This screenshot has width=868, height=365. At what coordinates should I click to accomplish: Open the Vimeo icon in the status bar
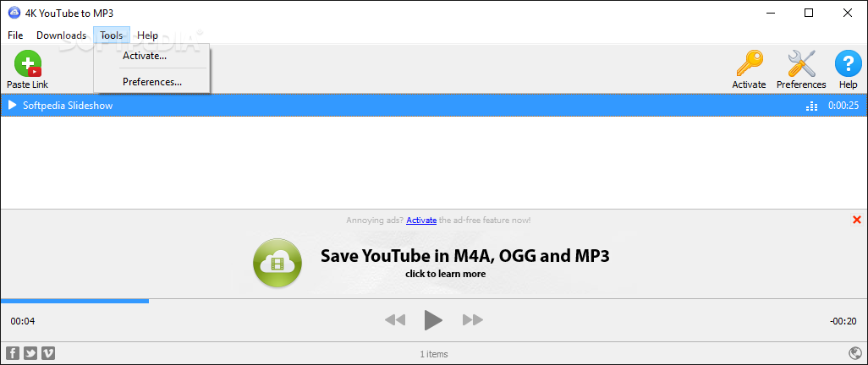(x=48, y=353)
